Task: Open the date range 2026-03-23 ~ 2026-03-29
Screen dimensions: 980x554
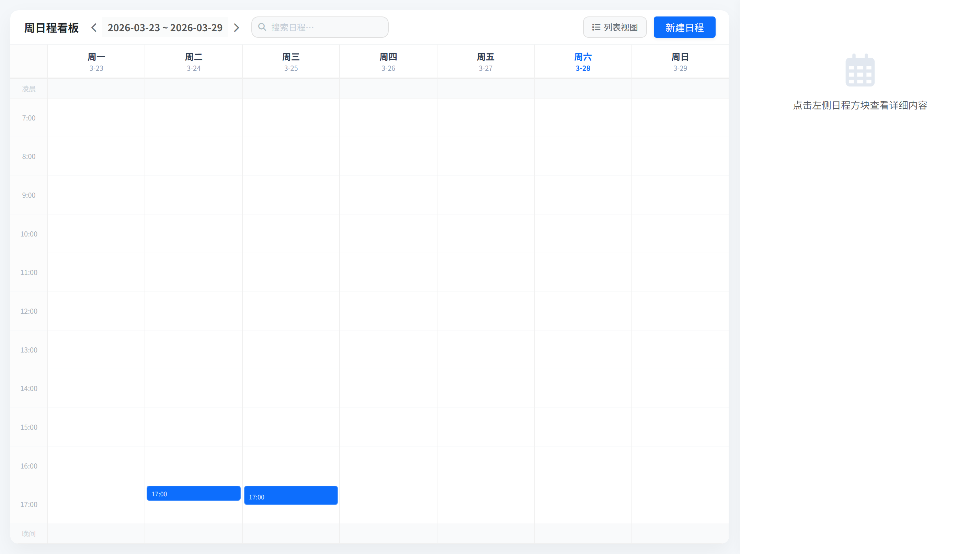Action: click(165, 27)
